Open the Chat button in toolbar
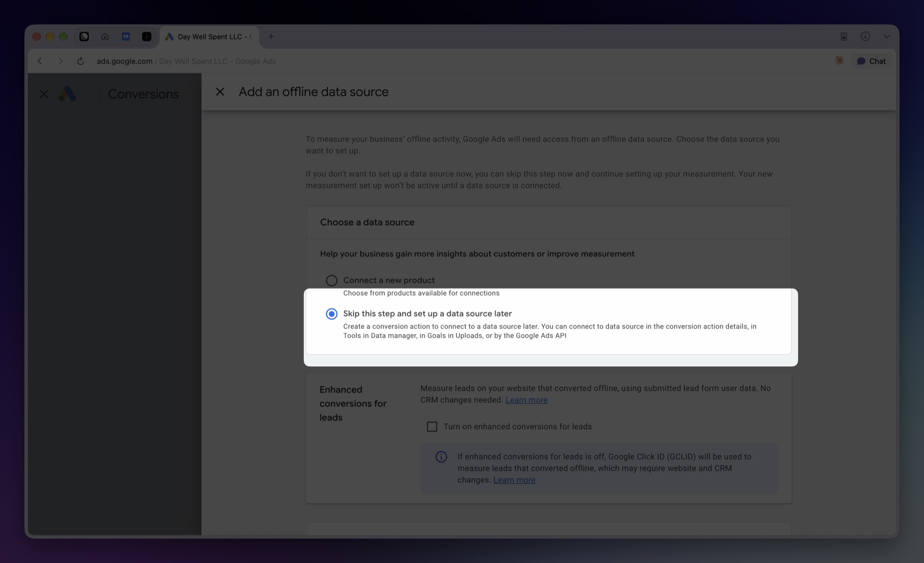 871,61
